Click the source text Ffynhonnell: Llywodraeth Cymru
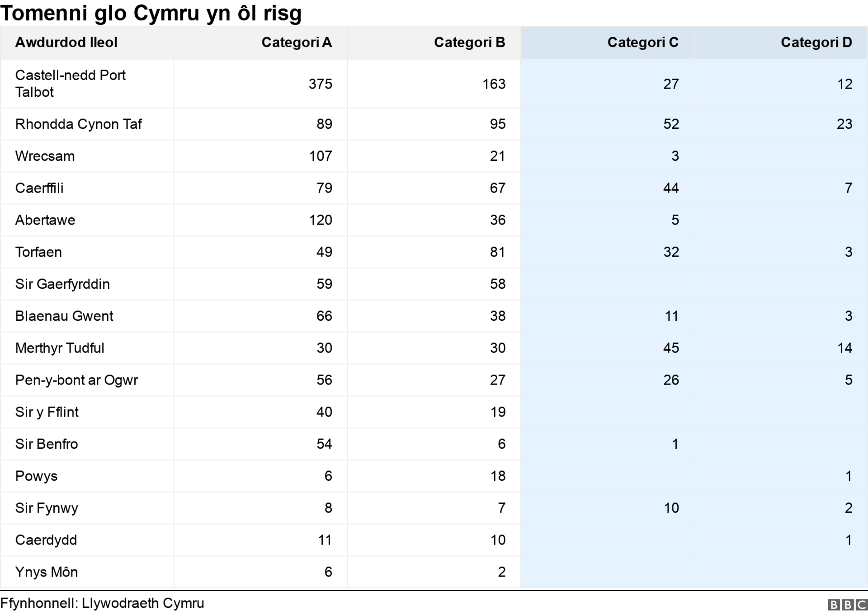This screenshot has width=868, height=615. [102, 604]
